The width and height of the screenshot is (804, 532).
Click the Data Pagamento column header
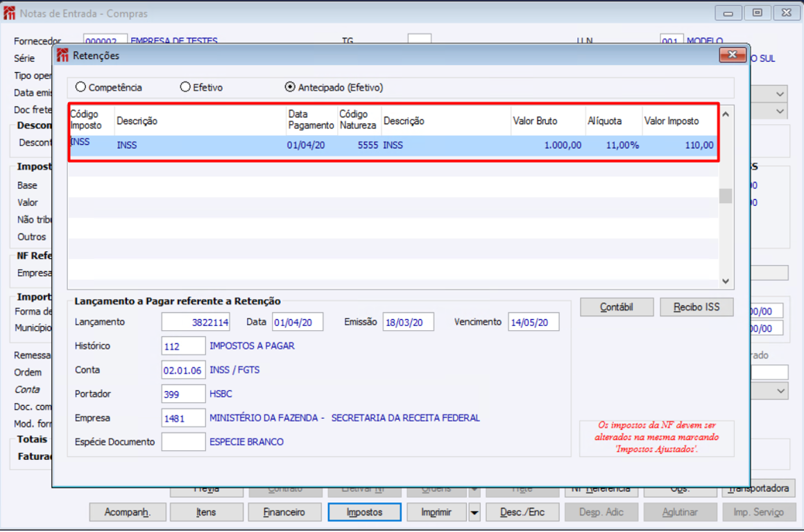[x=311, y=120]
